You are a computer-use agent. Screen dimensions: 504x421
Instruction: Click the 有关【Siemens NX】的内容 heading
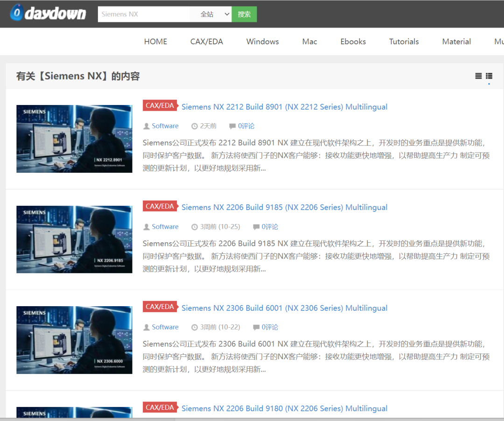point(78,76)
